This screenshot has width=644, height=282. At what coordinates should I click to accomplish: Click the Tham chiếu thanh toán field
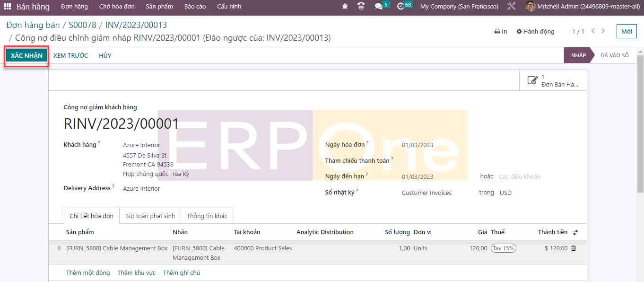click(x=440, y=161)
